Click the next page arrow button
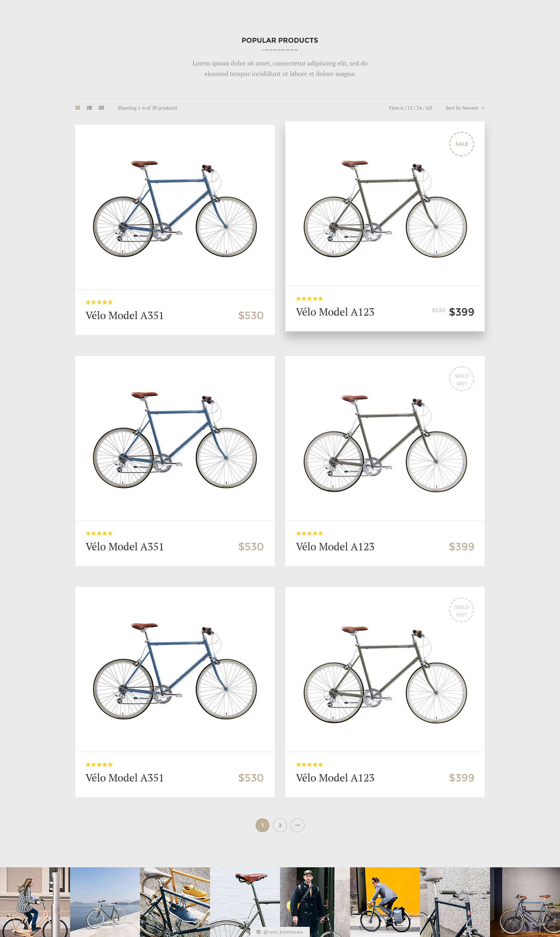The height and width of the screenshot is (937, 560). (297, 825)
